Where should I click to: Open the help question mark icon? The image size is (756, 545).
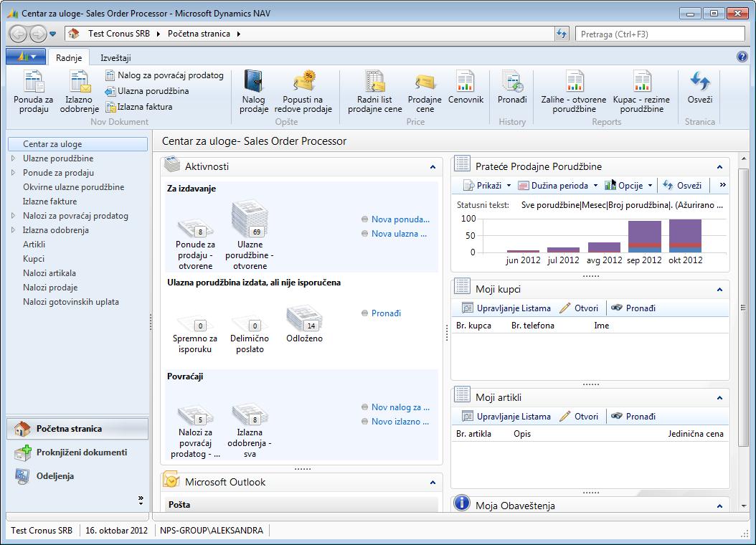pyautogui.click(x=742, y=57)
